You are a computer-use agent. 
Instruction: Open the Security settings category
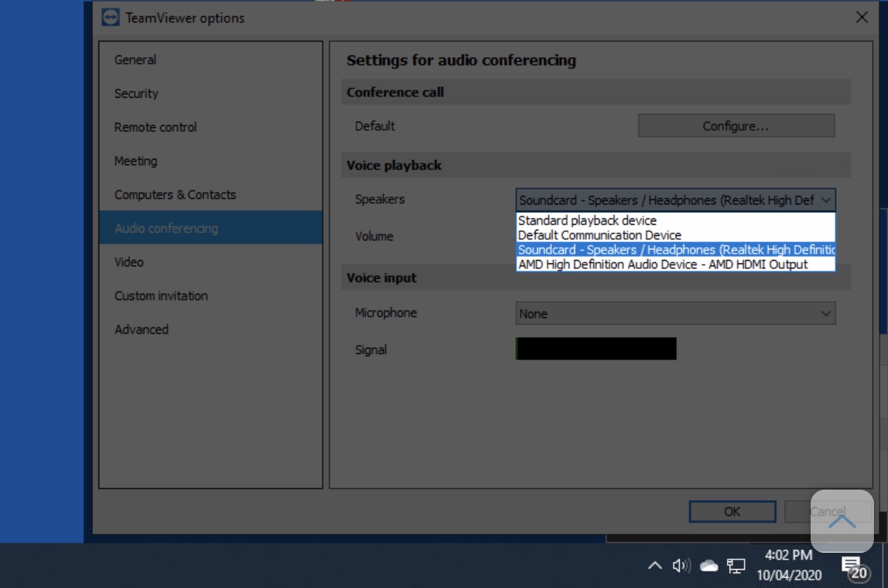coord(211,93)
